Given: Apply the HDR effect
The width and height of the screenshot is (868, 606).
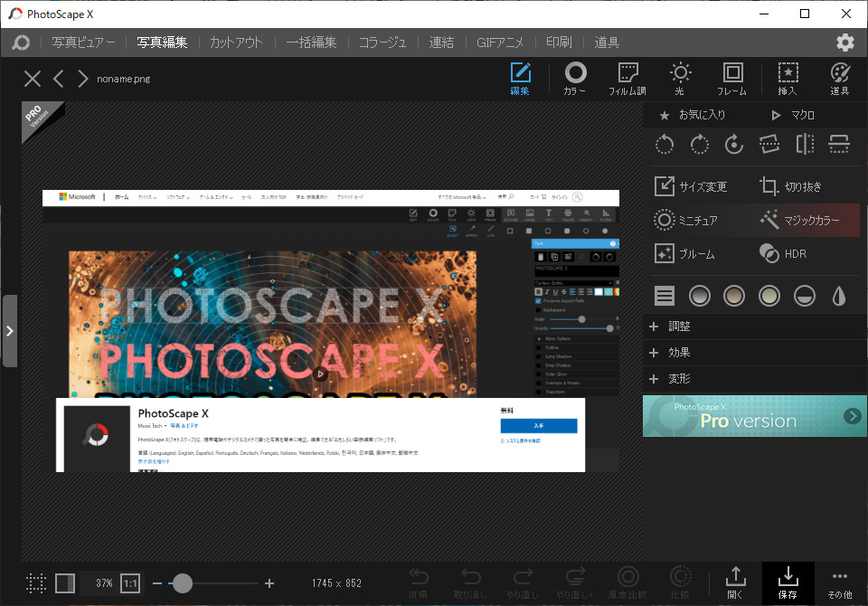Looking at the screenshot, I should pos(783,253).
